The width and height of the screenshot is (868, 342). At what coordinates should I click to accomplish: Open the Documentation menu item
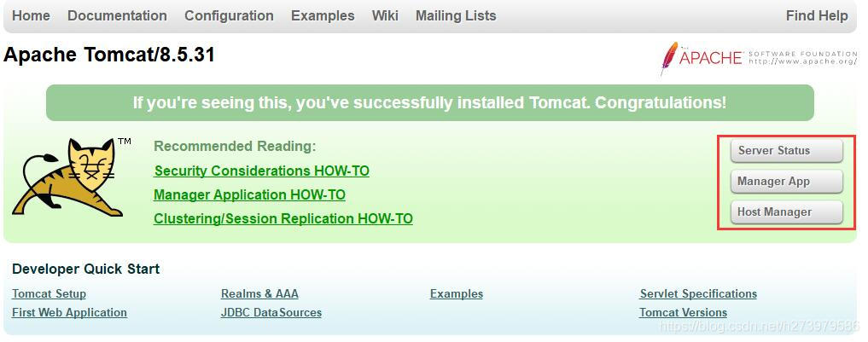point(118,16)
